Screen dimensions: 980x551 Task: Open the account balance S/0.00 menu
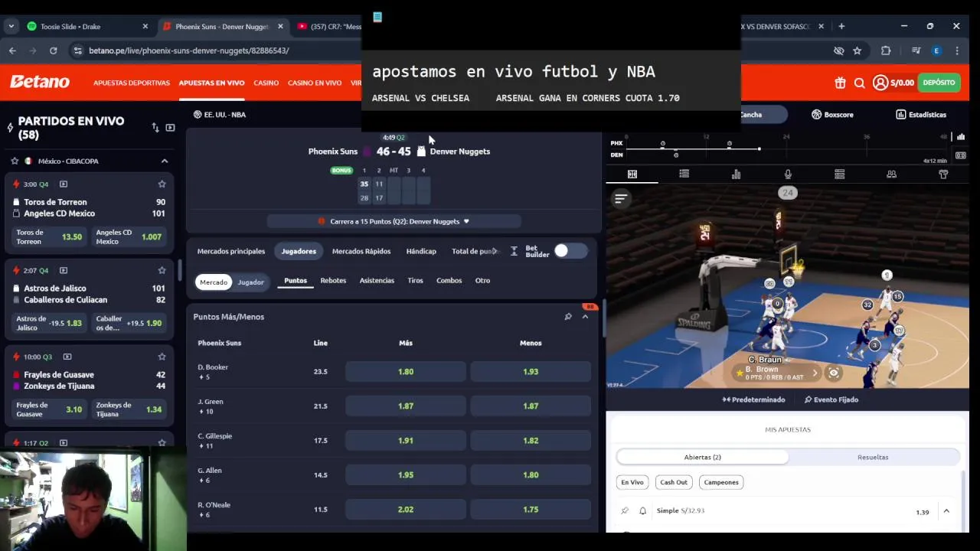[x=893, y=83]
